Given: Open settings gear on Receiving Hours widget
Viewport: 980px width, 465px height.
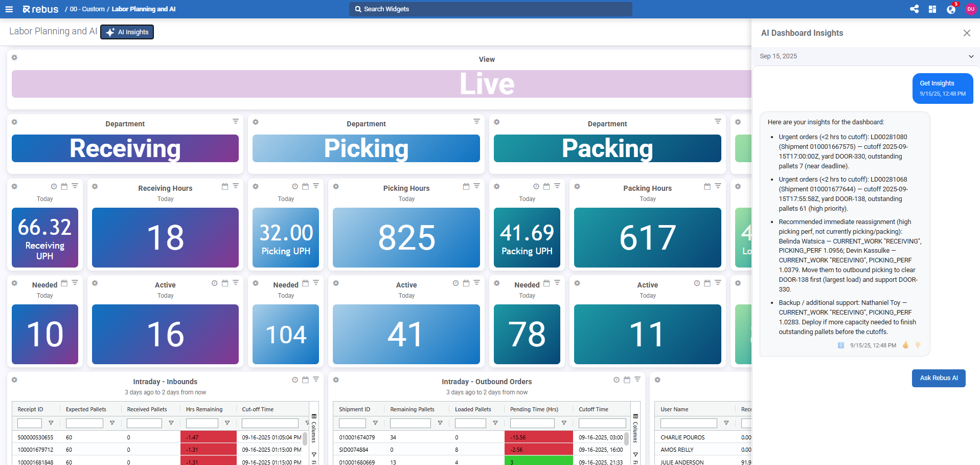Looking at the screenshot, I should [95, 187].
